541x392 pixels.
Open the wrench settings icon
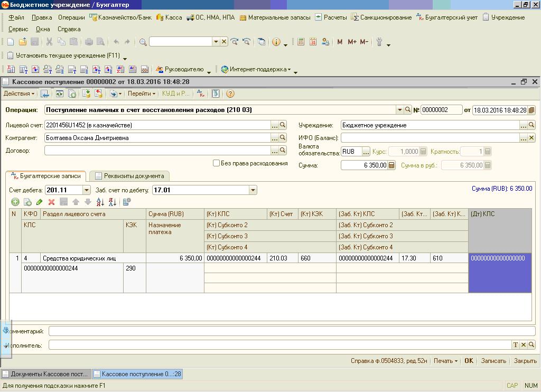pyautogui.click(x=379, y=42)
